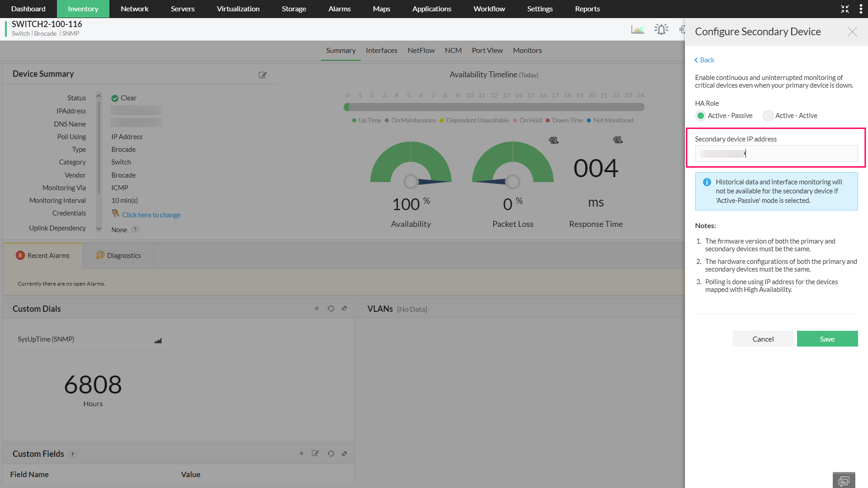Click the Device Summary edit pencil icon

tap(262, 75)
